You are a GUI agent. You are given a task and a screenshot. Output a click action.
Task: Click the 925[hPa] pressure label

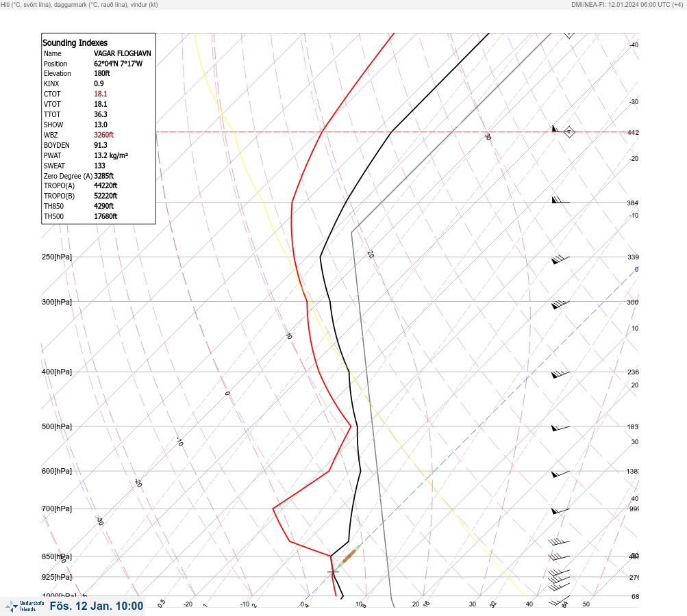pos(57,577)
